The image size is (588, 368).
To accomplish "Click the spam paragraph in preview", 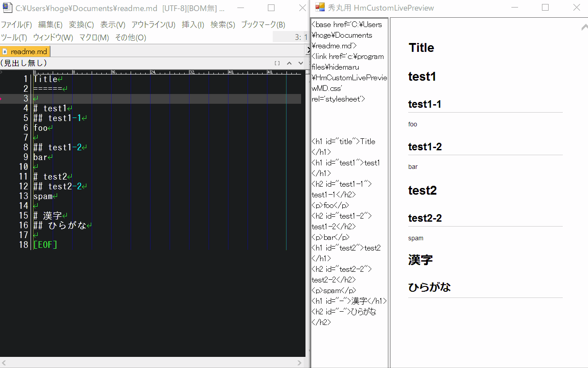I will (416, 239).
